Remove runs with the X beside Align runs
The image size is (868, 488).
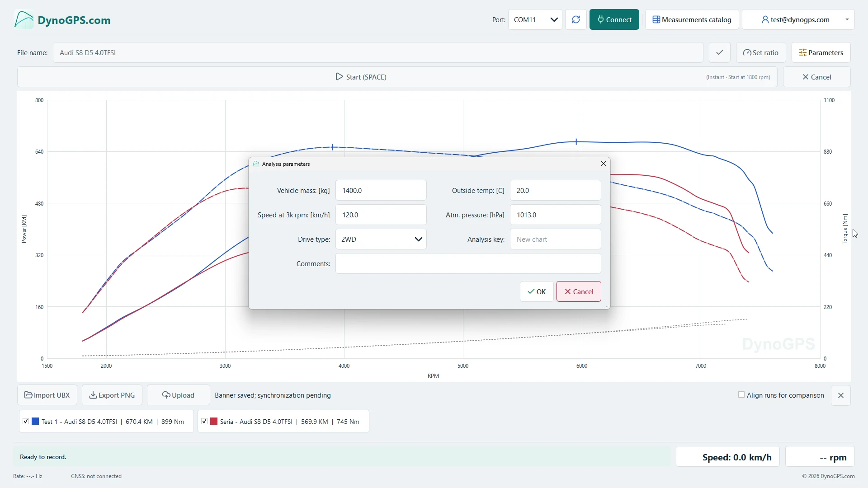pyautogui.click(x=840, y=395)
